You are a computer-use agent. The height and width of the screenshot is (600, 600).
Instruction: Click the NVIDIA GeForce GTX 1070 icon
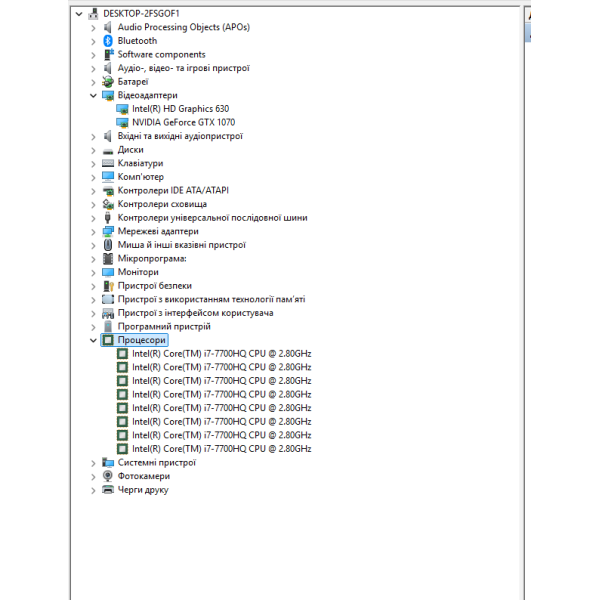[x=122, y=122]
